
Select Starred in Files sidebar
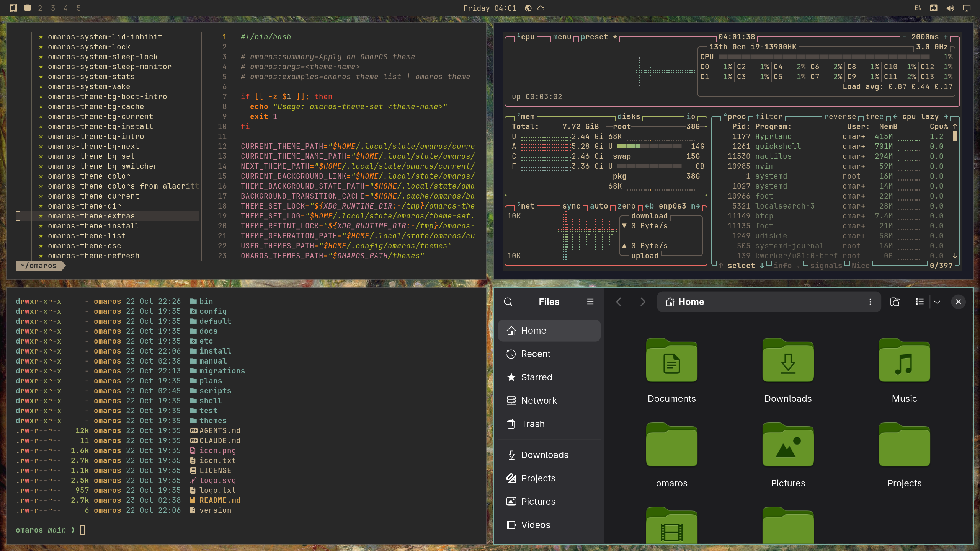click(549, 377)
